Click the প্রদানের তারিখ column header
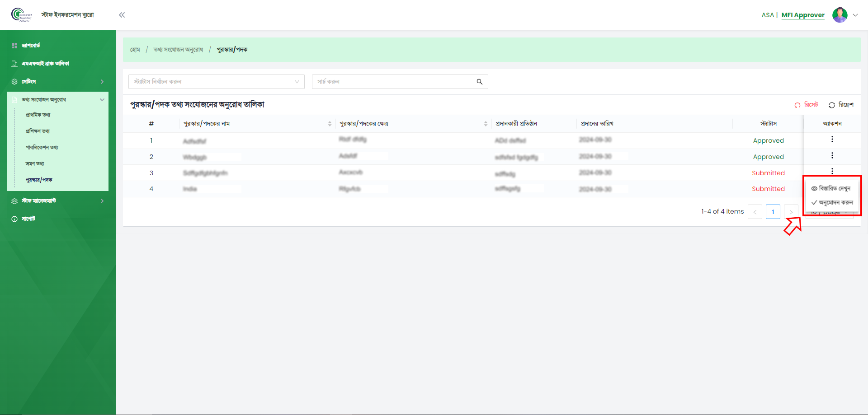The width and height of the screenshot is (868, 415). [x=597, y=124]
